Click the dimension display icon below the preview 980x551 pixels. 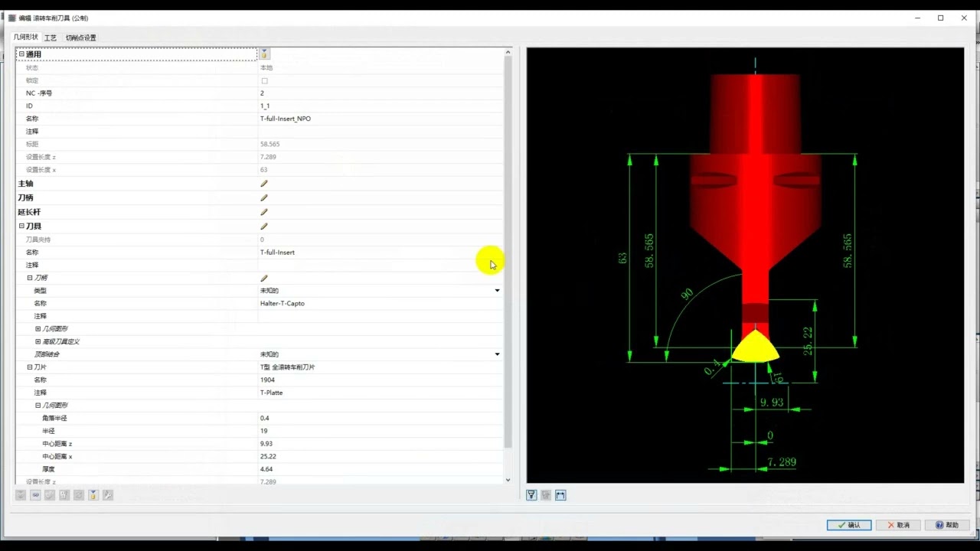coord(560,495)
